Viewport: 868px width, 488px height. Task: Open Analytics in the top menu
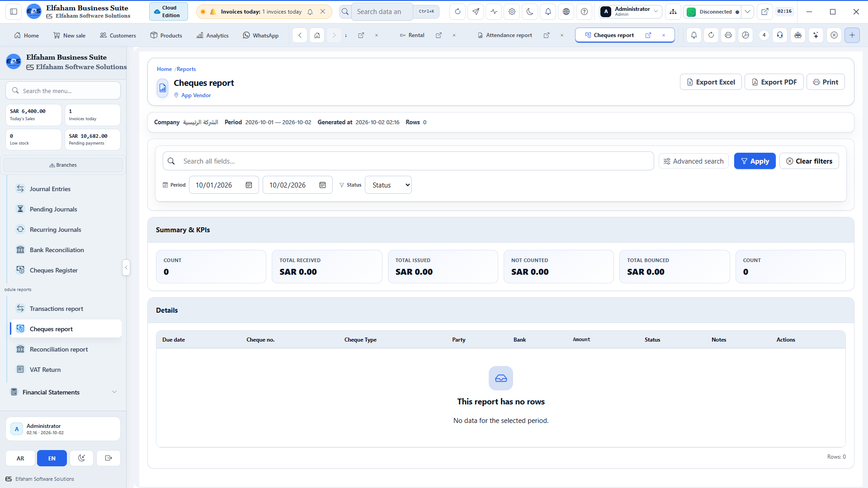pyautogui.click(x=212, y=35)
